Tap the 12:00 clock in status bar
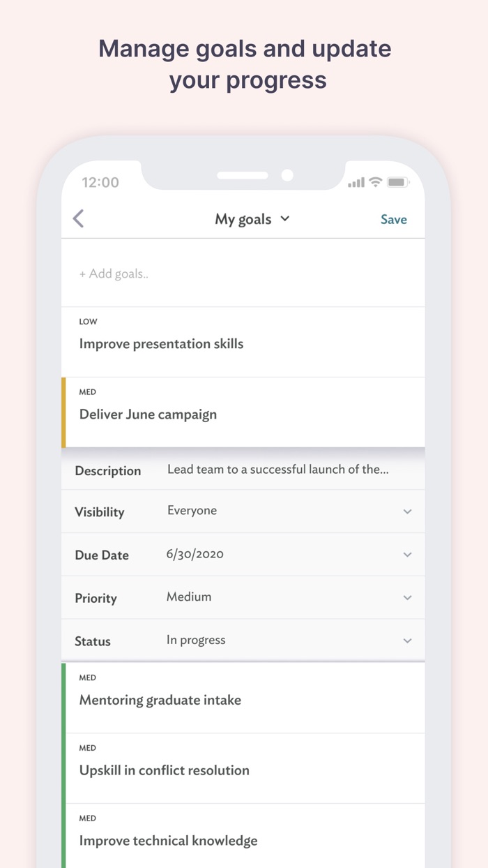488x868 pixels. [x=100, y=183]
